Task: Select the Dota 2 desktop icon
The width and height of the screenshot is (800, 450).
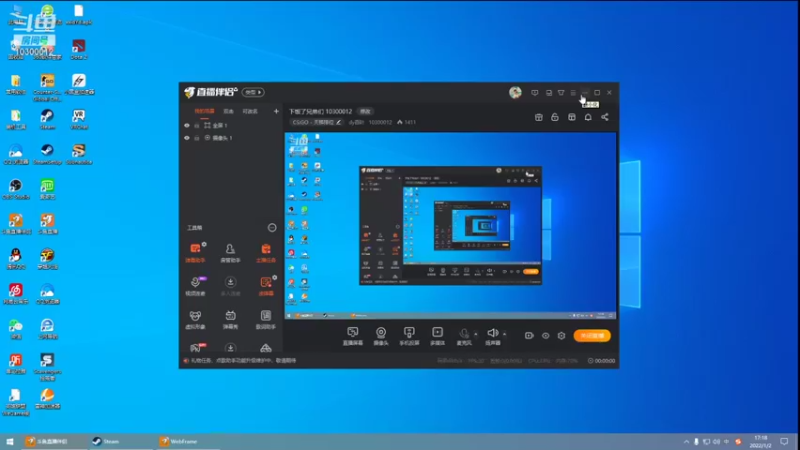Action: coord(79,50)
